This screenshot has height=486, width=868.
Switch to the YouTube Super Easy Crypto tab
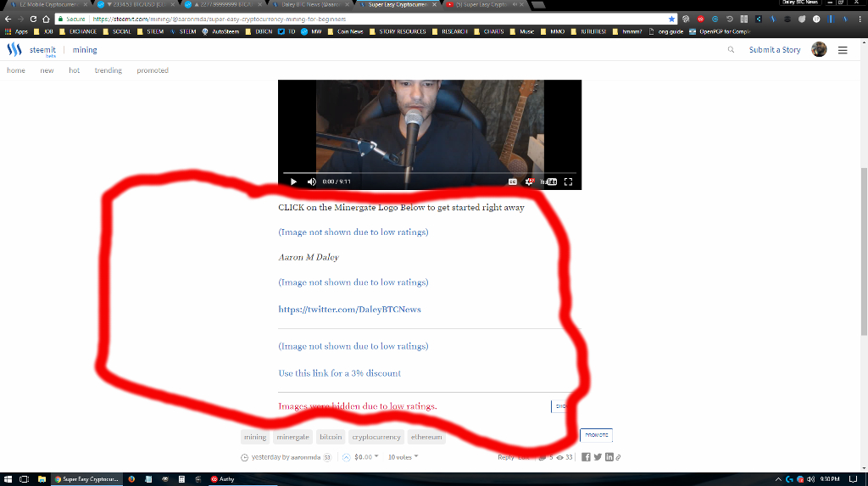click(x=485, y=5)
